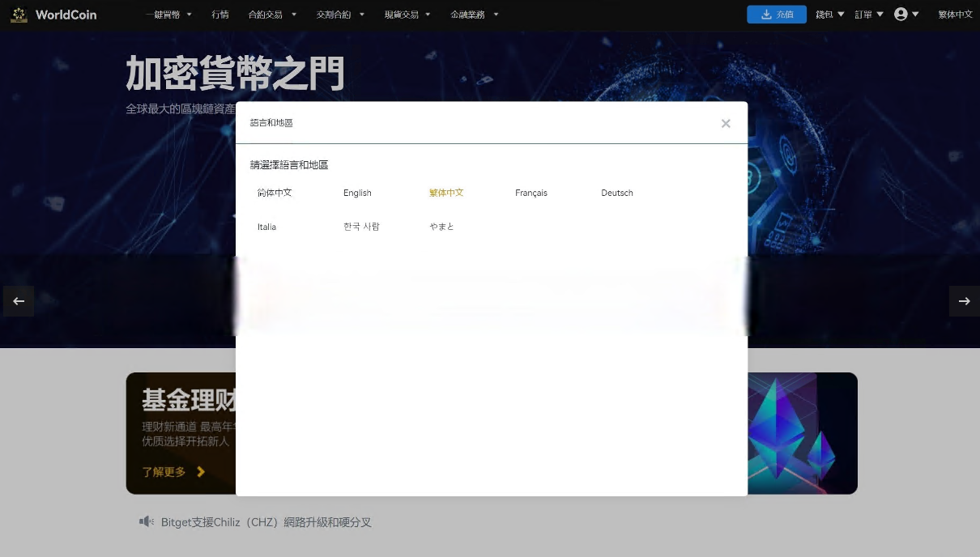Screen dimensions: 980x557
Task: Click the 充值 deposit download icon
Action: 765,14
